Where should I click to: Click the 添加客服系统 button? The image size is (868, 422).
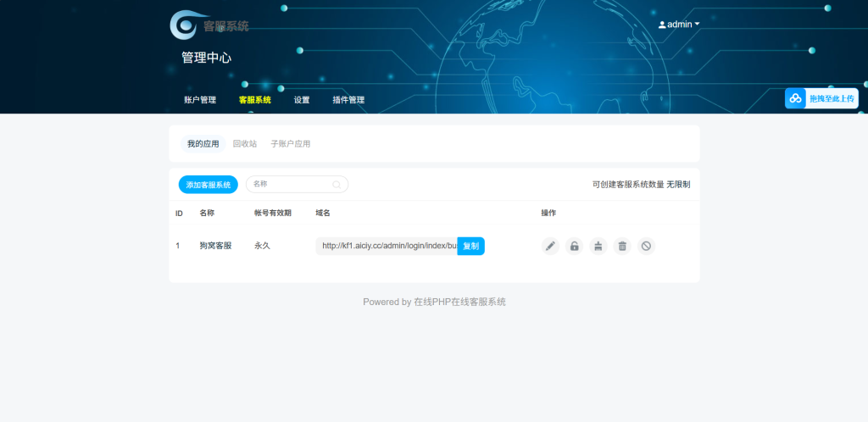(209, 185)
